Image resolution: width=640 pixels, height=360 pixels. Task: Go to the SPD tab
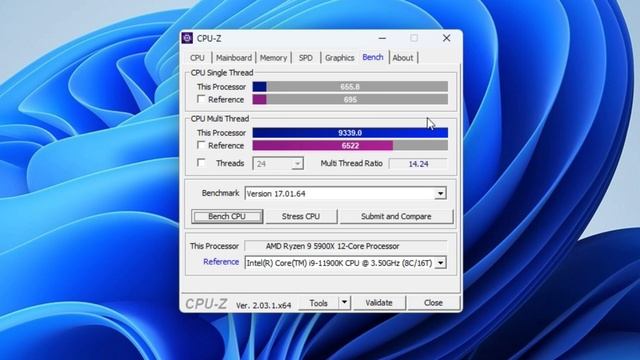(306, 58)
